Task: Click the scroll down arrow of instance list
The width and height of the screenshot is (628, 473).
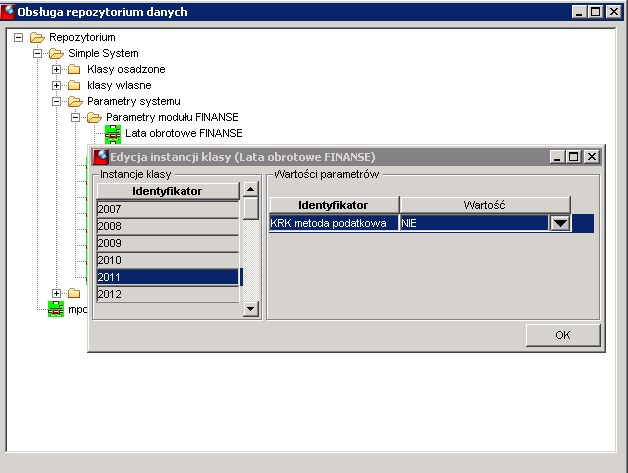Action: (x=251, y=308)
